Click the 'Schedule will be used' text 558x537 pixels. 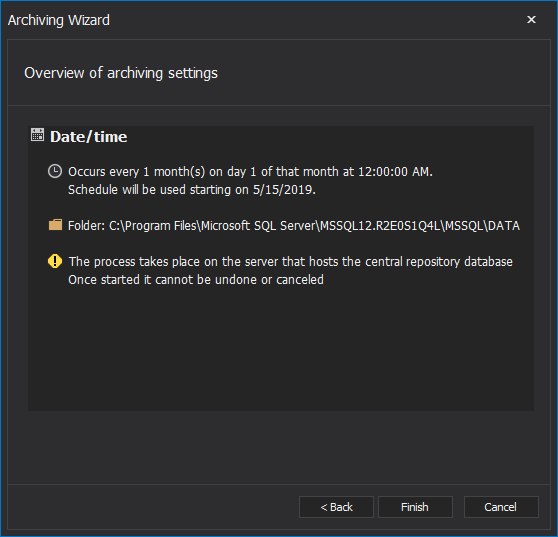(127, 190)
